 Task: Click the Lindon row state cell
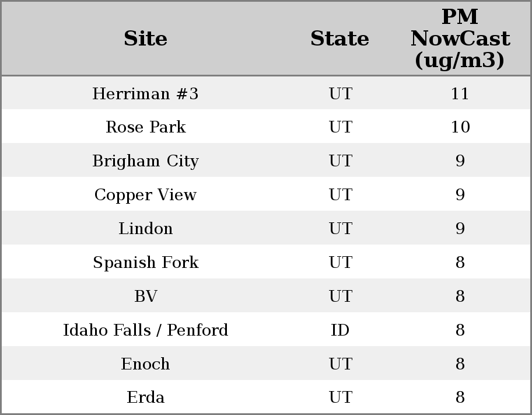[x=340, y=229]
